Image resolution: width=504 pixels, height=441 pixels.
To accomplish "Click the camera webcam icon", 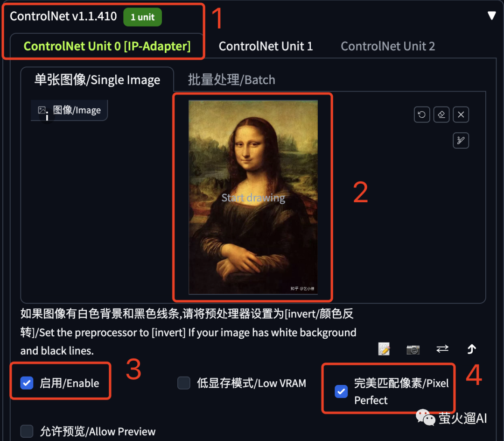I will coord(413,349).
